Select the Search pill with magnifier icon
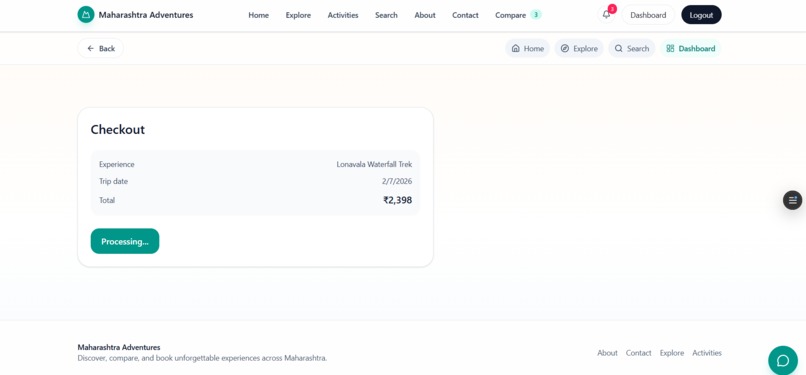Viewport: 806px width, 375px height. pyautogui.click(x=632, y=48)
